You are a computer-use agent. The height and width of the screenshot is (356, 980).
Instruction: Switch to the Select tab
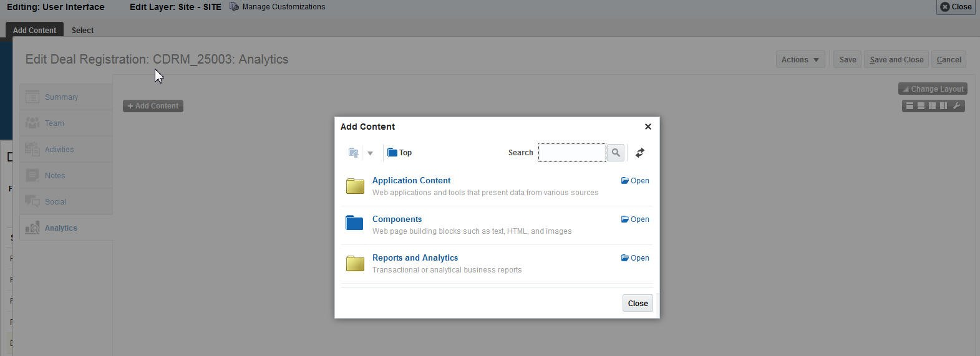[82, 31]
